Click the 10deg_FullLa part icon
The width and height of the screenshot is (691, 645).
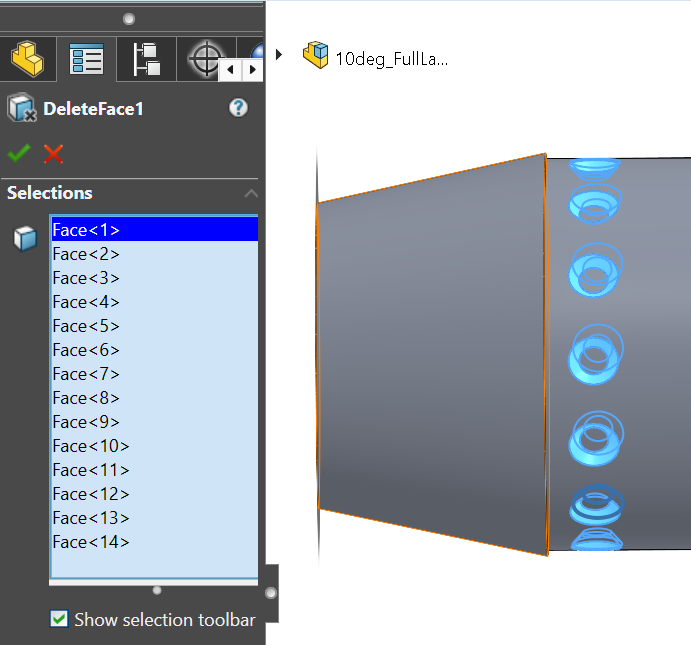[x=316, y=55]
